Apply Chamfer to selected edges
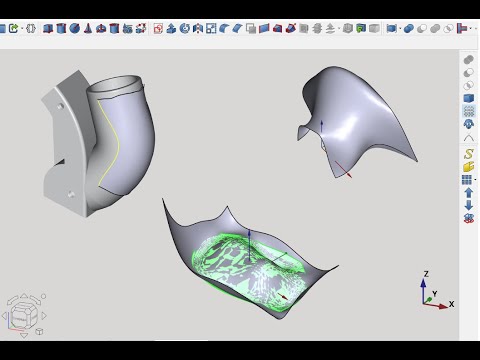 [x=238, y=28]
